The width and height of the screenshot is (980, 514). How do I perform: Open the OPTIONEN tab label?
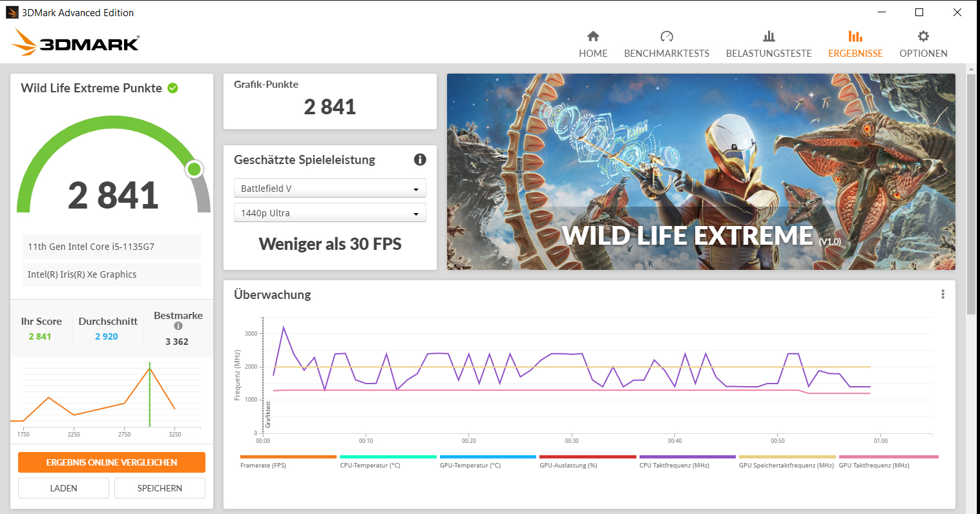coord(923,54)
